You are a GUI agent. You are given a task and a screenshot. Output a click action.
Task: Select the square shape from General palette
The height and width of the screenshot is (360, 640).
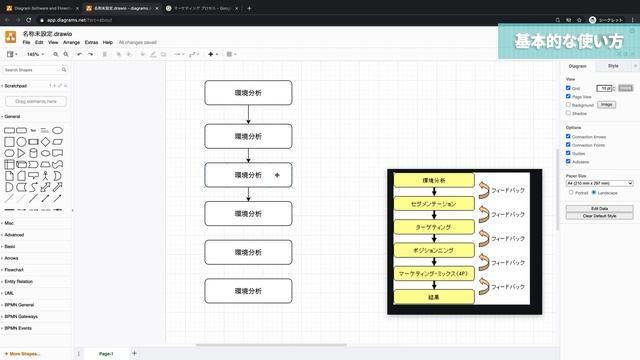[9, 142]
